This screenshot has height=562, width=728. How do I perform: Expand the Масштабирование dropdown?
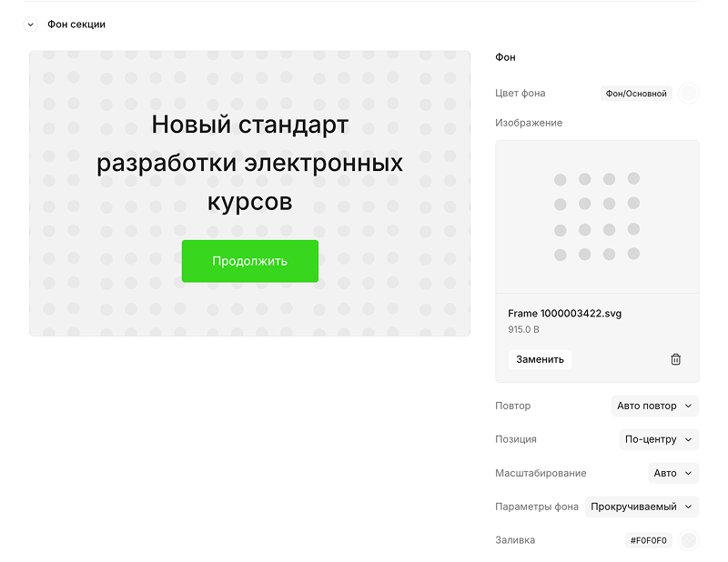click(672, 473)
